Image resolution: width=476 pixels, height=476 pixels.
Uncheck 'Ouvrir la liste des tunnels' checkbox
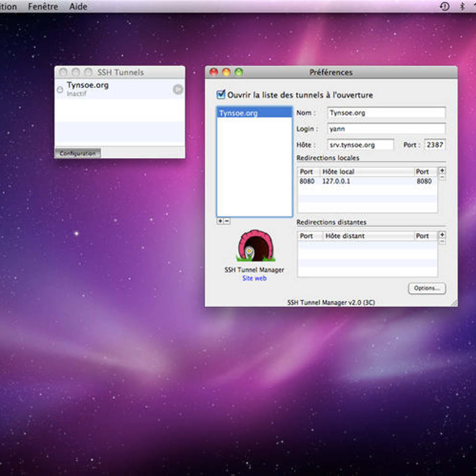(221, 95)
